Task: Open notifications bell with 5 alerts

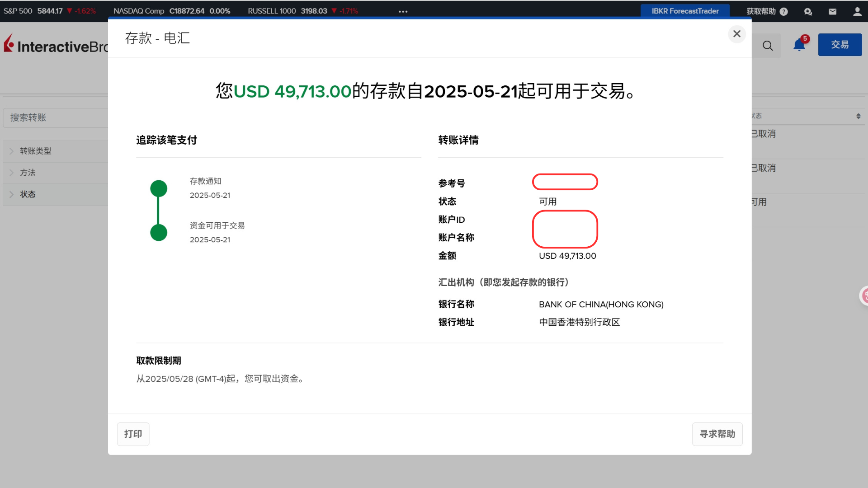Action: click(799, 45)
